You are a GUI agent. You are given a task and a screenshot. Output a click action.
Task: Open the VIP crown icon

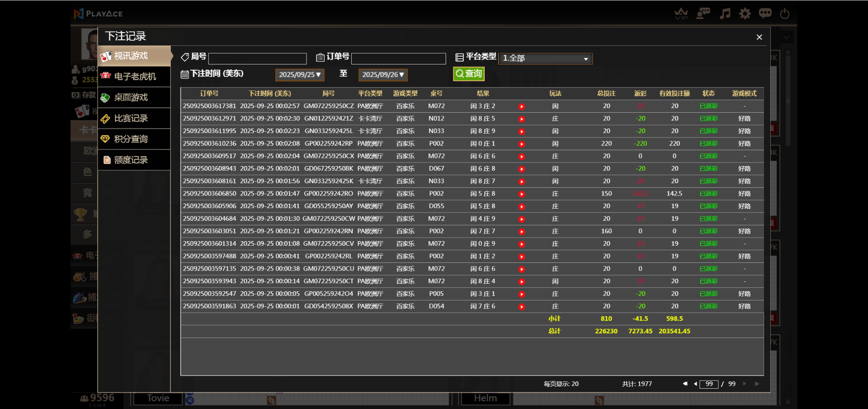[681, 14]
